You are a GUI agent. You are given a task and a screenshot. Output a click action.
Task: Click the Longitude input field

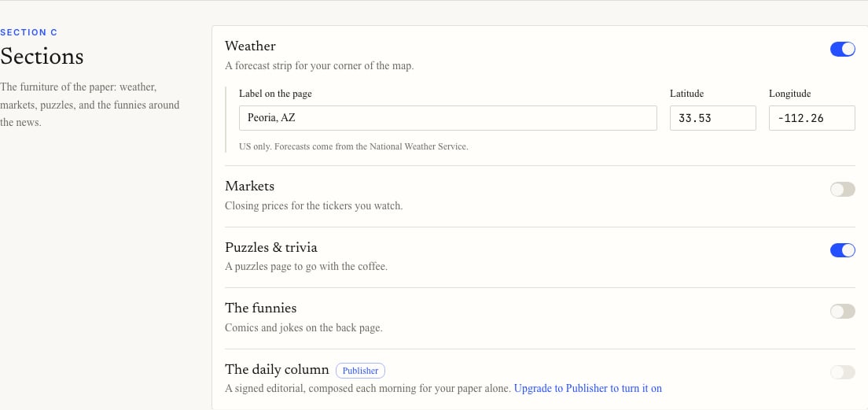pos(811,118)
